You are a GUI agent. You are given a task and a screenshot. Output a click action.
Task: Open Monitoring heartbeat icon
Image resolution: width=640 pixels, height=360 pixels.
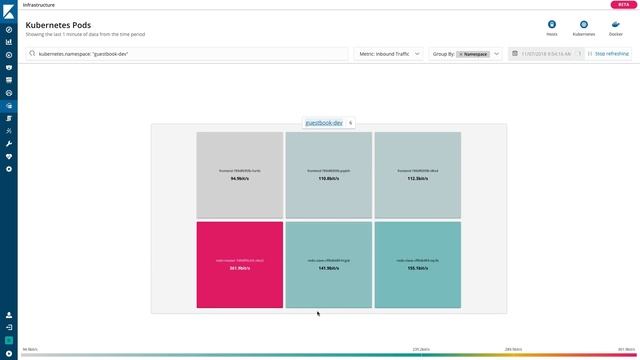tap(9, 156)
